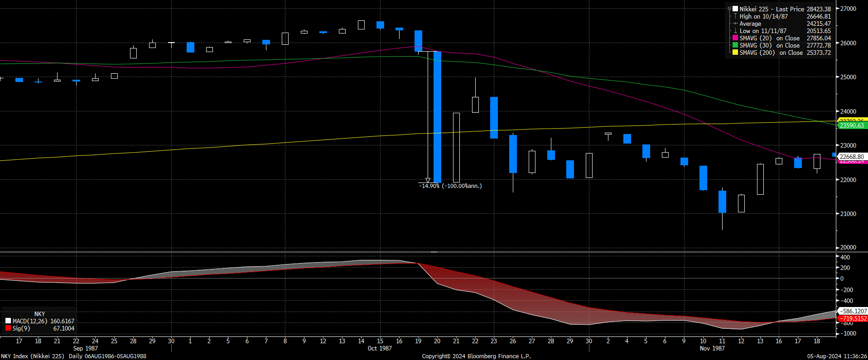Click the High marker icon in legend
Screen dimensions: 868x360
(x=735, y=16)
